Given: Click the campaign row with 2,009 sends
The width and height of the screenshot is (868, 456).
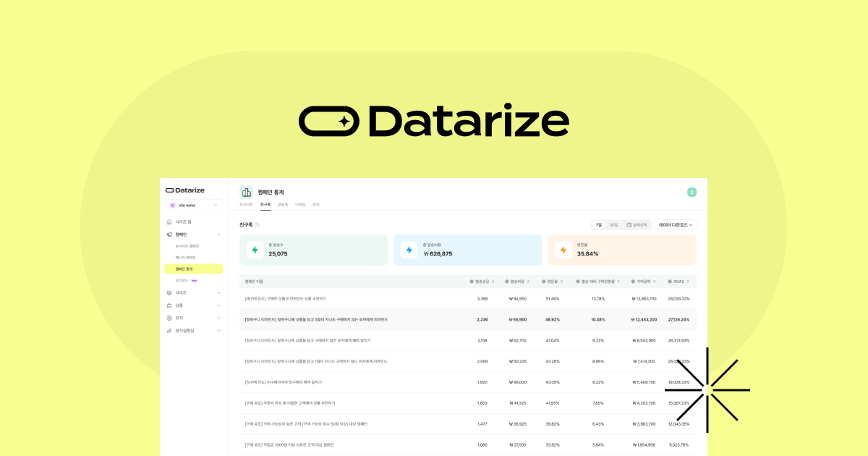Looking at the screenshot, I should pos(468,361).
